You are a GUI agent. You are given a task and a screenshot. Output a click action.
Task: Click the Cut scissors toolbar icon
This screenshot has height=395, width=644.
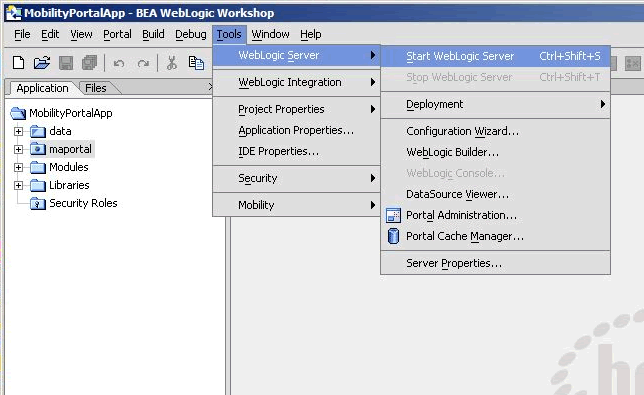[172, 63]
